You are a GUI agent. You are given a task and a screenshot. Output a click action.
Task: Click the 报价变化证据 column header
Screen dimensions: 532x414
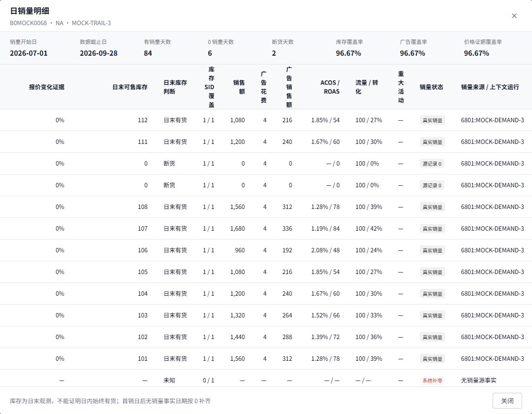[46, 87]
